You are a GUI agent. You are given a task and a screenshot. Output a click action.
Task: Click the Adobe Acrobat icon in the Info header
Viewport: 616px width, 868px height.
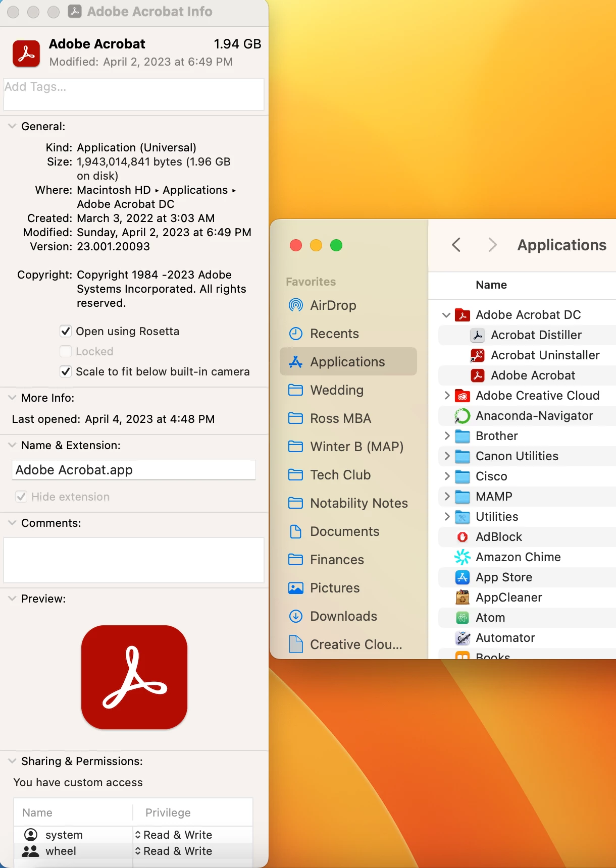(x=26, y=53)
